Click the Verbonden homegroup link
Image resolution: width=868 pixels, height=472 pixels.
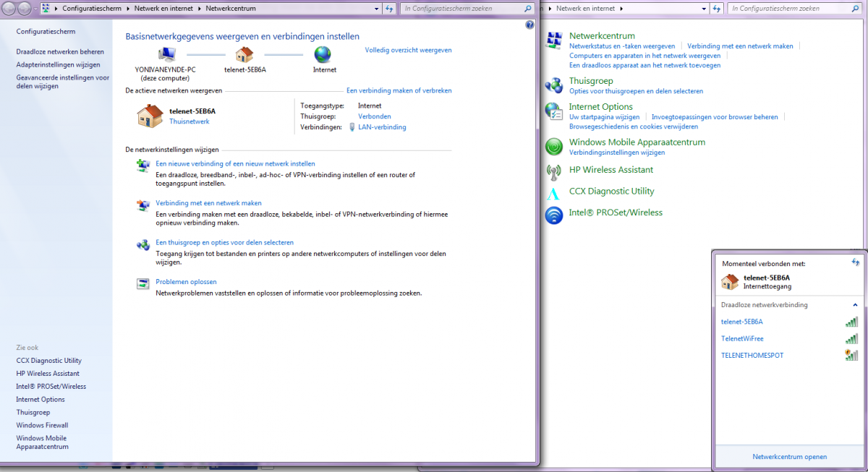click(375, 116)
